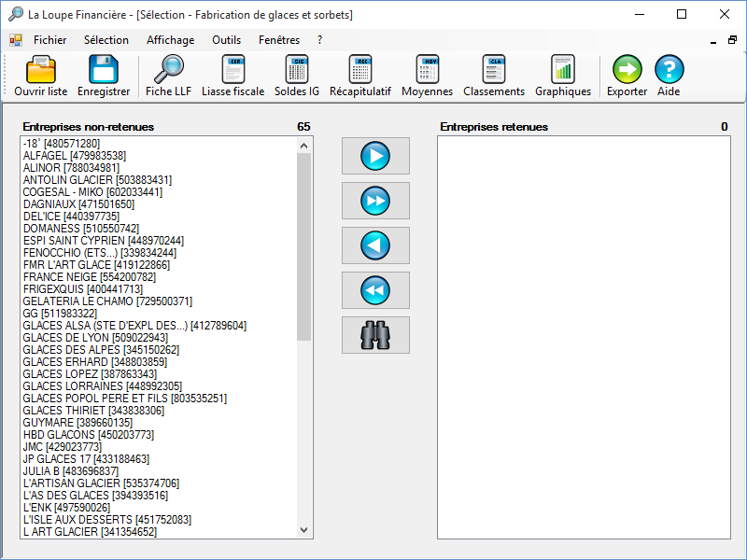The height and width of the screenshot is (560, 747).
Task: Save with the Enregistrer floppy icon
Action: coord(104,77)
